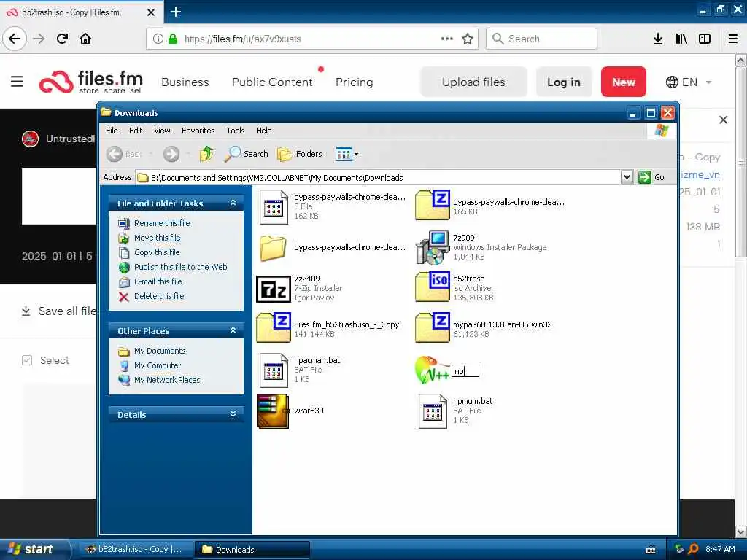
Task: Select bypass-paywalls 165 KB zip archive
Action: click(432, 205)
